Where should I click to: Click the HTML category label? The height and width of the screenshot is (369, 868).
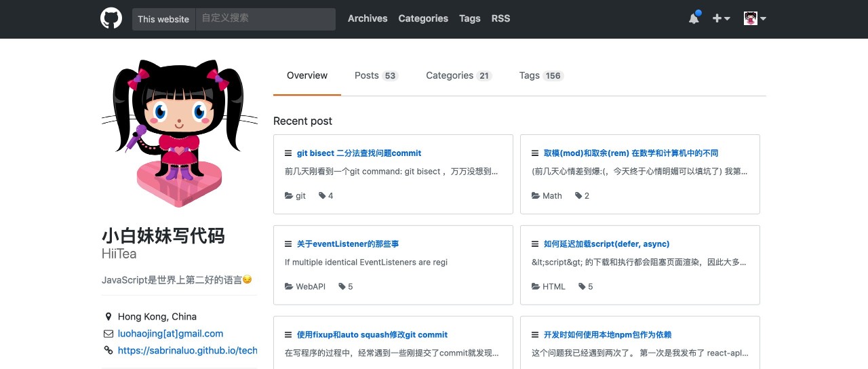point(554,287)
